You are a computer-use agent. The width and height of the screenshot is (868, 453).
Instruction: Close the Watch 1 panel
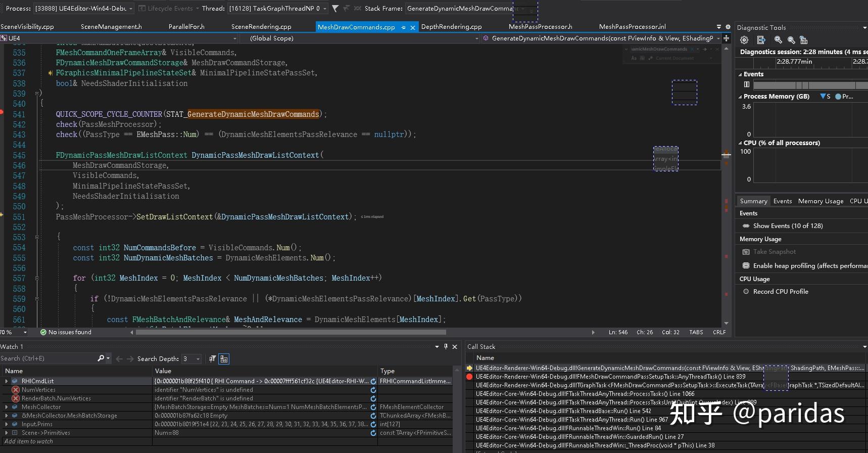point(455,346)
